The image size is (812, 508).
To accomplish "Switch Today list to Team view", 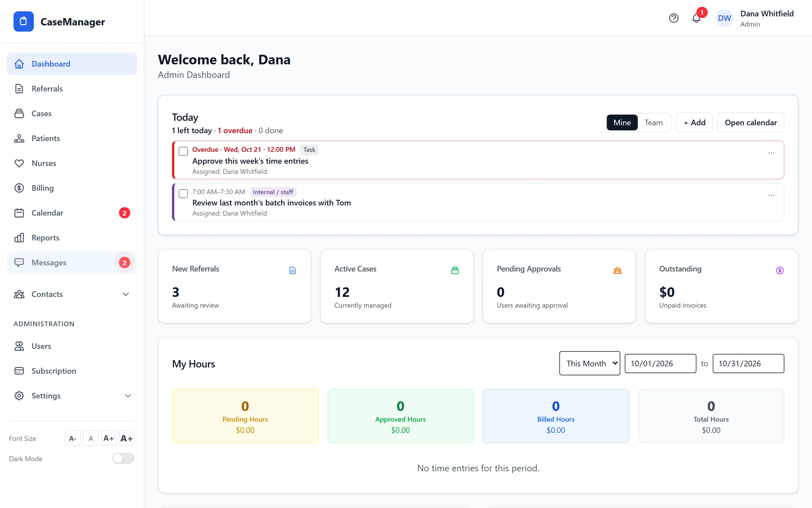I will [654, 123].
